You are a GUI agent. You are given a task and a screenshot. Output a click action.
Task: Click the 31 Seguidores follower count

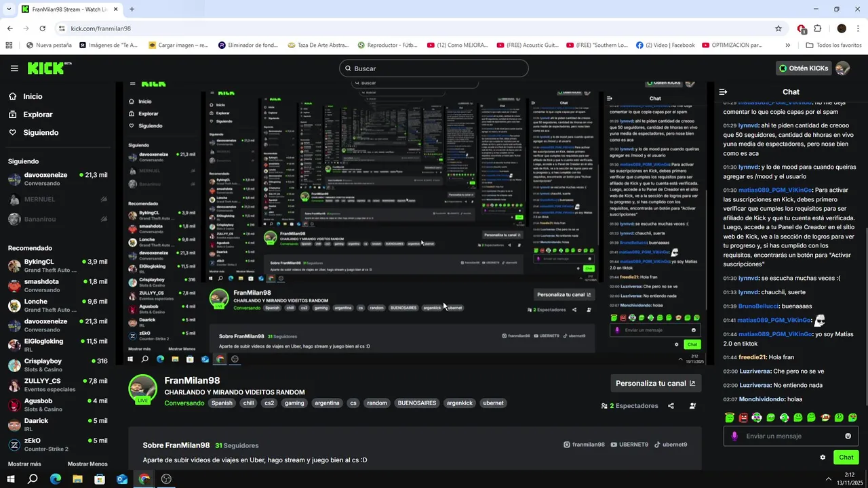click(x=237, y=445)
